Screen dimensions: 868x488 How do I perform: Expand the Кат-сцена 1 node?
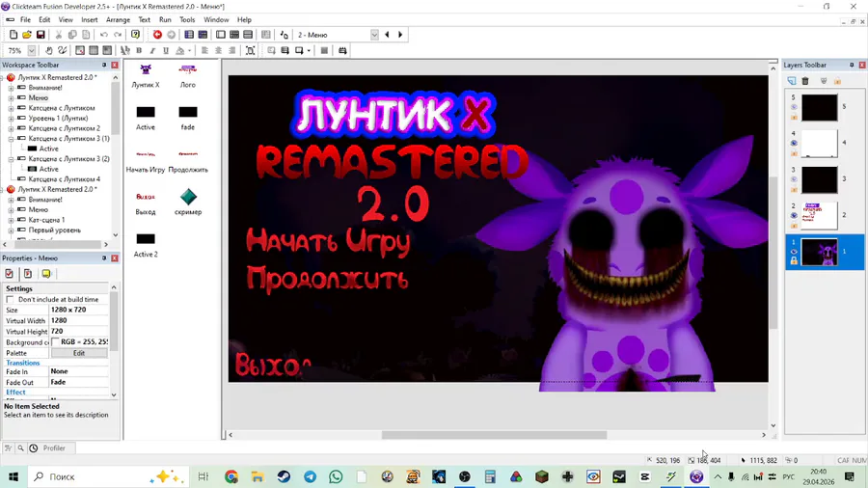pos(11,220)
